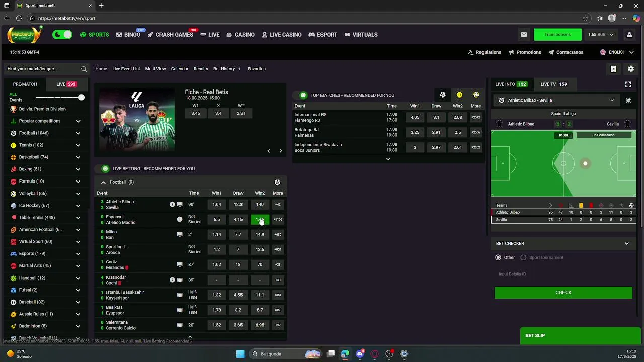Bookmark this page with star icon
644x362 pixels.
[x=585, y=18]
